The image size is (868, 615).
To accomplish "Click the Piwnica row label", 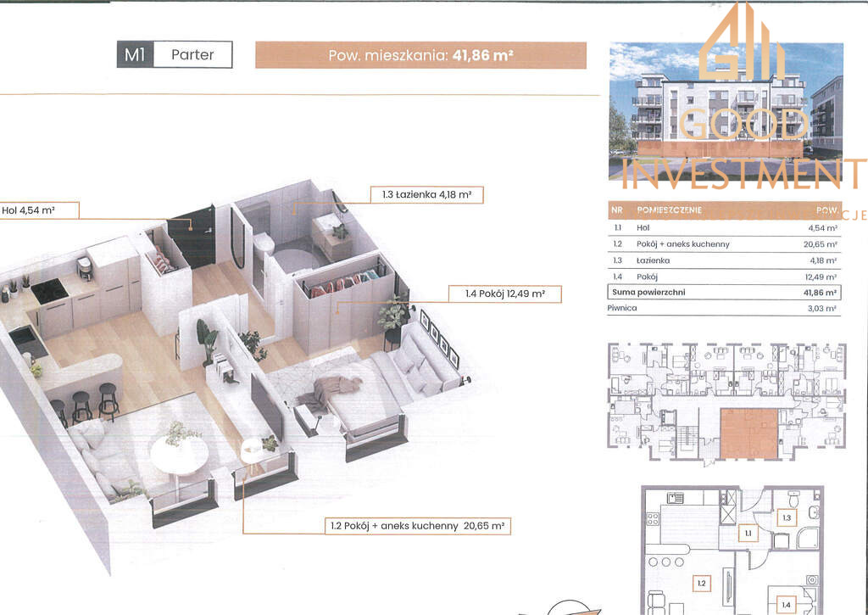I will pyautogui.click(x=622, y=308).
